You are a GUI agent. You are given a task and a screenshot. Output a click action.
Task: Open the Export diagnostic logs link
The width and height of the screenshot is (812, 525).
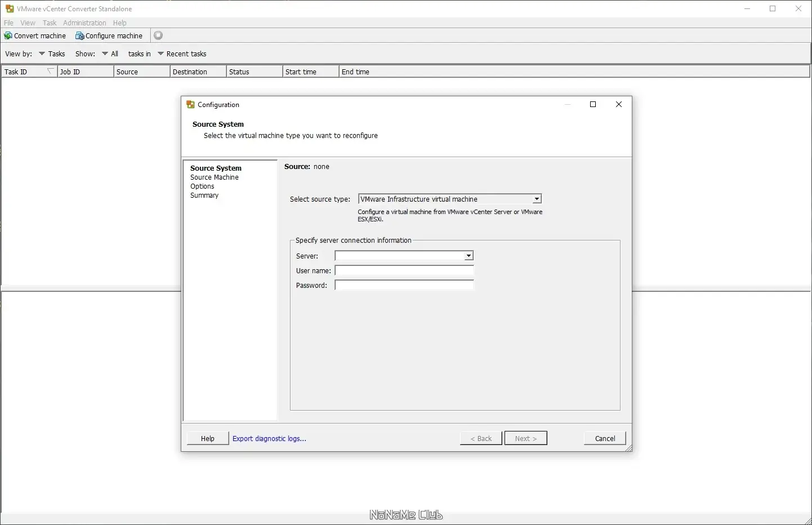(x=269, y=439)
